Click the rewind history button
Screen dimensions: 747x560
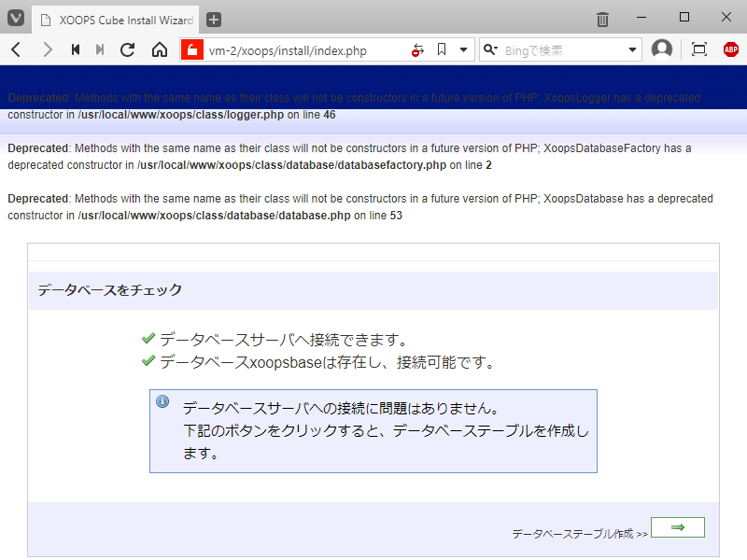(76, 49)
